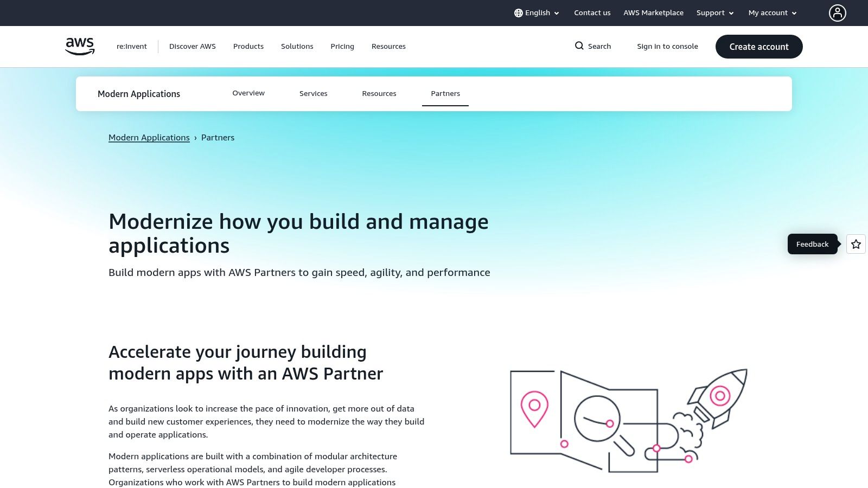Screen dimensions: 868x488
Task: Follow the Contact us link
Action: pos(592,12)
